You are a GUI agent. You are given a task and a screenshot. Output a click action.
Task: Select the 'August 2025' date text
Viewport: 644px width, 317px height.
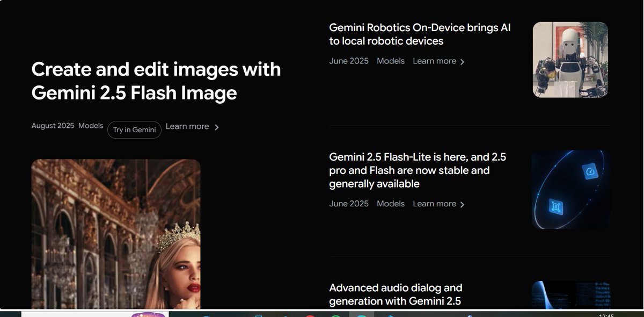click(x=53, y=126)
